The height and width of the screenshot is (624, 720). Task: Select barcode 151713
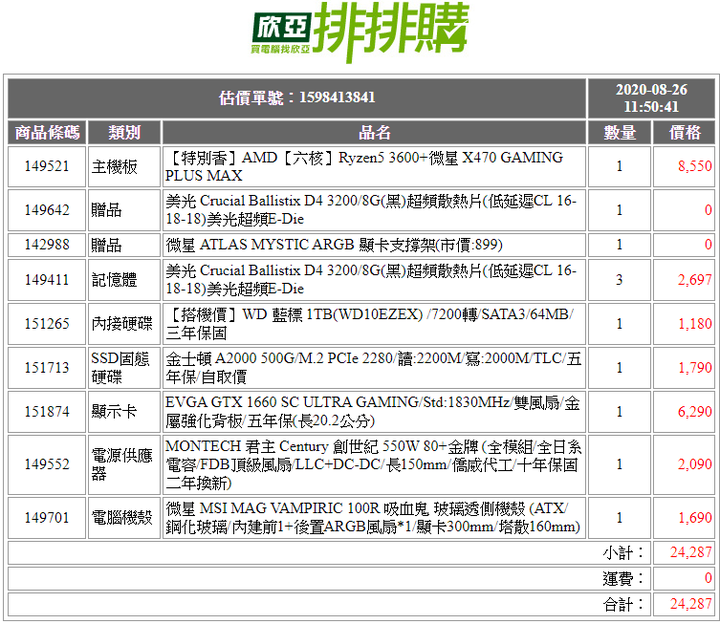pyautogui.click(x=47, y=368)
